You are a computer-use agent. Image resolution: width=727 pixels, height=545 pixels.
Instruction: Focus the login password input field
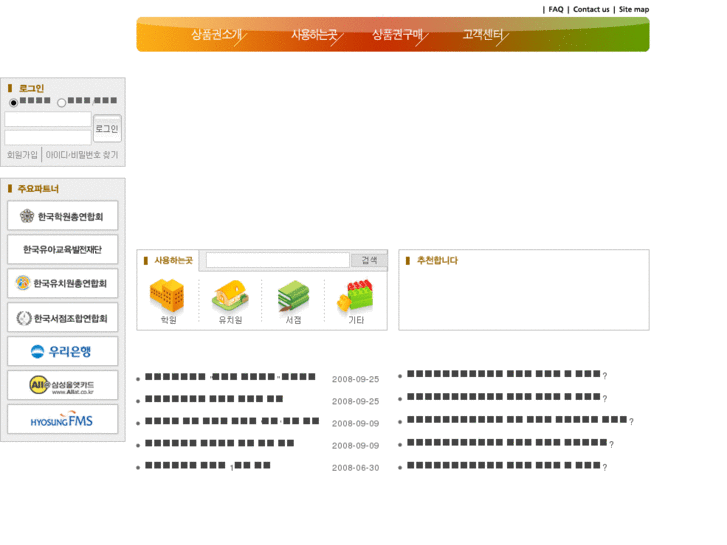48,137
